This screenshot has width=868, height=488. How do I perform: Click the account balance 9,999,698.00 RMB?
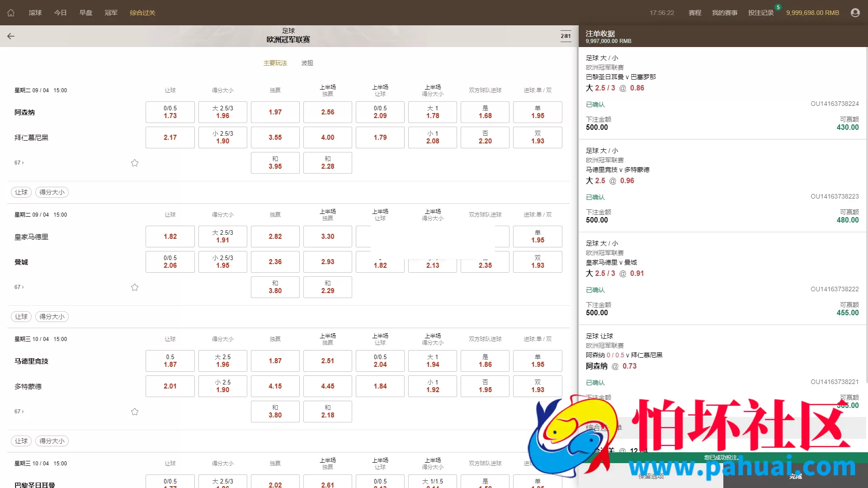click(812, 13)
